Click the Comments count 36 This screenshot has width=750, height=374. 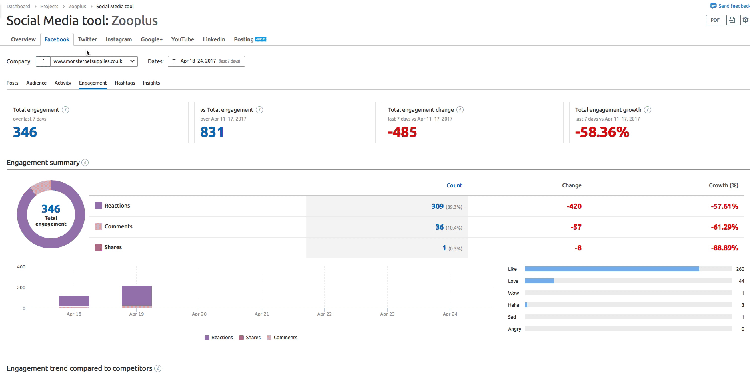440,227
